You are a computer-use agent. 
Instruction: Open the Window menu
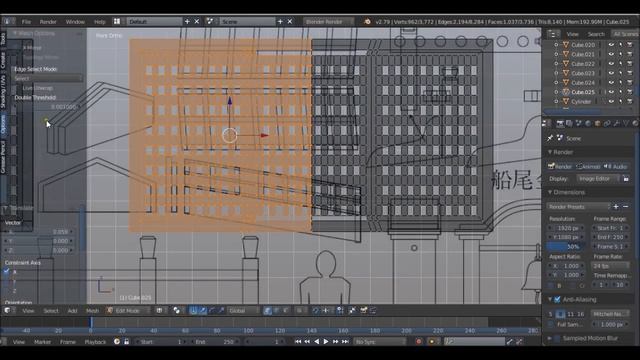(75, 22)
